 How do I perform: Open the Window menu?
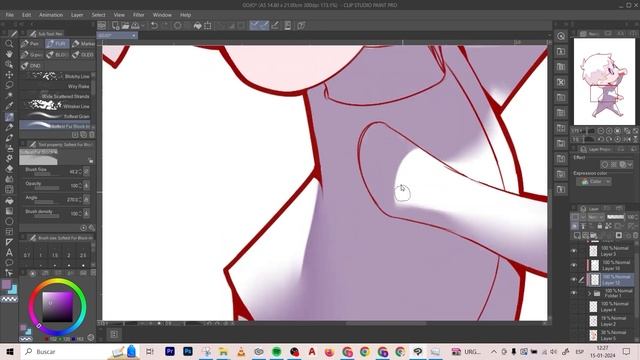click(162, 15)
